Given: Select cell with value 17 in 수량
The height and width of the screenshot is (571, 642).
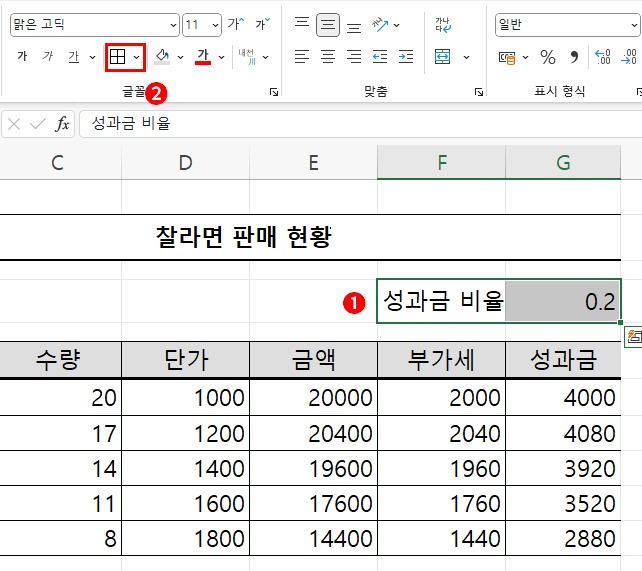Looking at the screenshot, I should coord(61,433).
